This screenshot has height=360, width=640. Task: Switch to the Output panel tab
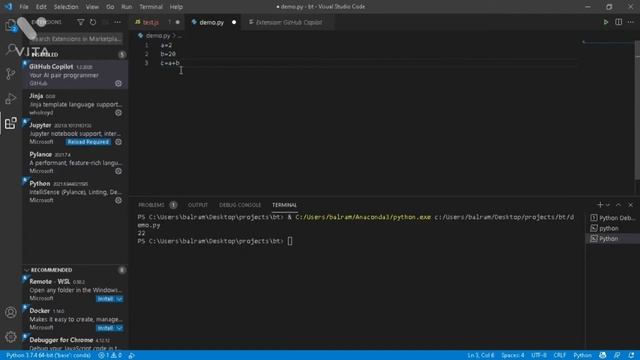[x=198, y=205]
